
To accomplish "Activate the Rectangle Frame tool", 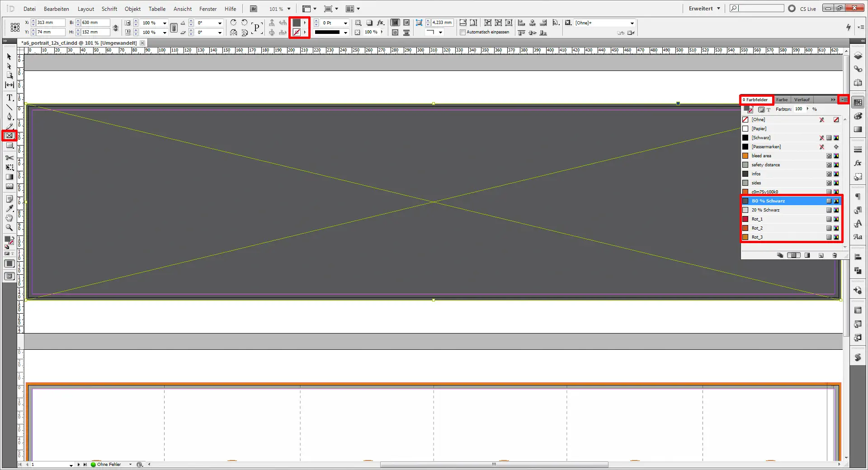I will 9,136.
